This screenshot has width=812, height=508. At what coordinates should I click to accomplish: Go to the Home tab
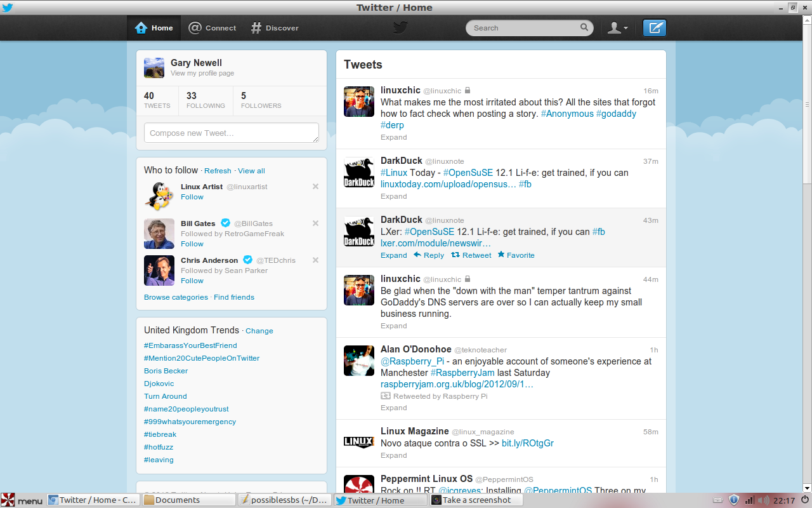(154, 28)
